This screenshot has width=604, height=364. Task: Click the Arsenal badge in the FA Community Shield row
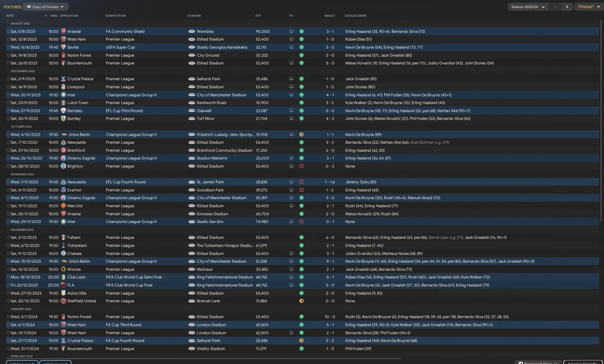click(63, 32)
